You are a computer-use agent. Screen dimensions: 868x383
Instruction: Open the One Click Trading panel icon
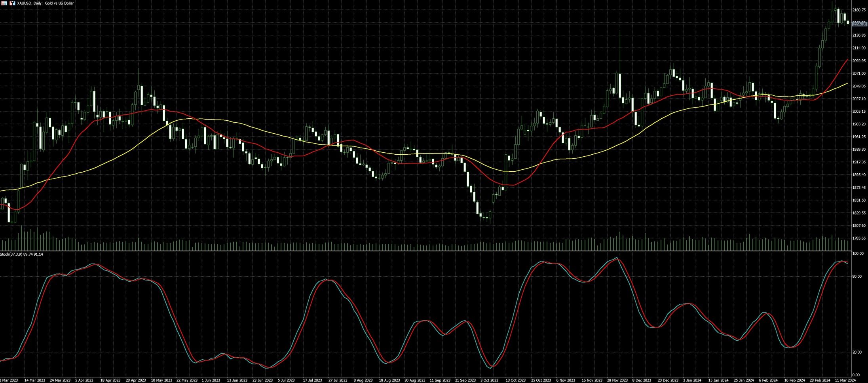(12, 3)
